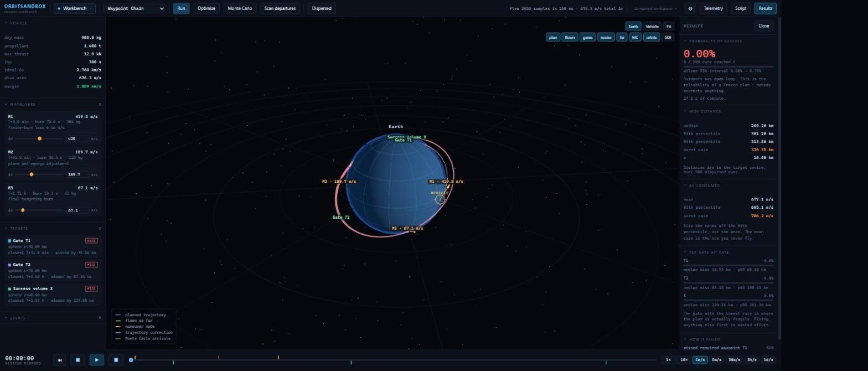
Task: Start a Monte Carlo analysis
Action: (240, 8)
